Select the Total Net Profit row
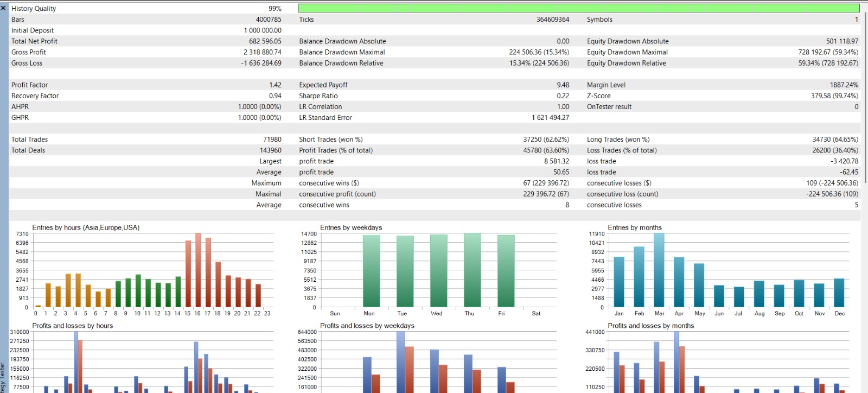Image resolution: width=868 pixels, height=393 pixels. point(146,41)
